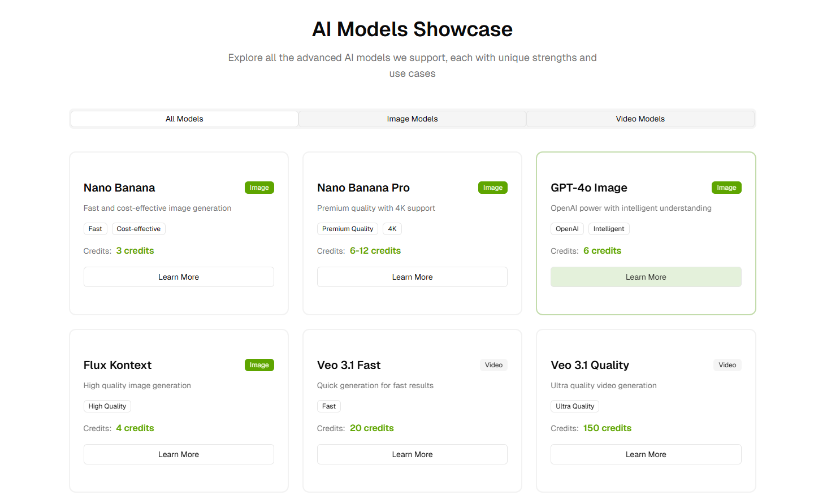The height and width of the screenshot is (504, 840).
Task: Click Learn More for Nano Banana
Action: tap(179, 277)
